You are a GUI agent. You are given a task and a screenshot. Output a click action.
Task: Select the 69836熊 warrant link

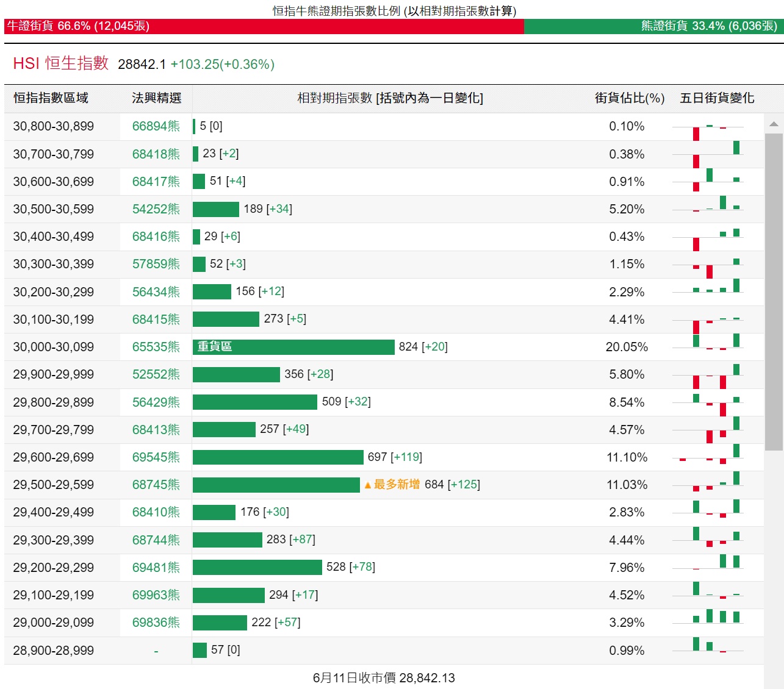coord(156,623)
